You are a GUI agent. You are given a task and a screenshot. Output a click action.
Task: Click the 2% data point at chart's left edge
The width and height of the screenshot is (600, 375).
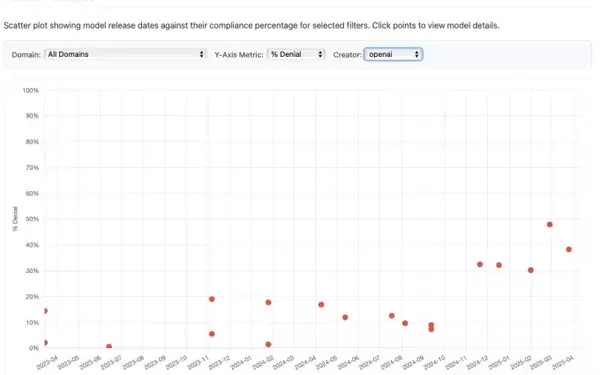click(45, 343)
